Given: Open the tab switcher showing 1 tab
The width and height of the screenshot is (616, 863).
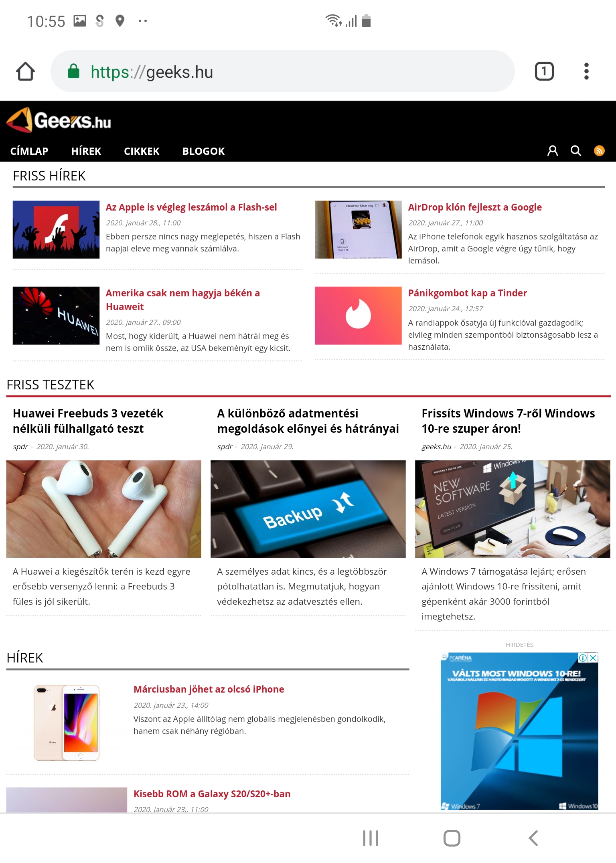Looking at the screenshot, I should [544, 71].
